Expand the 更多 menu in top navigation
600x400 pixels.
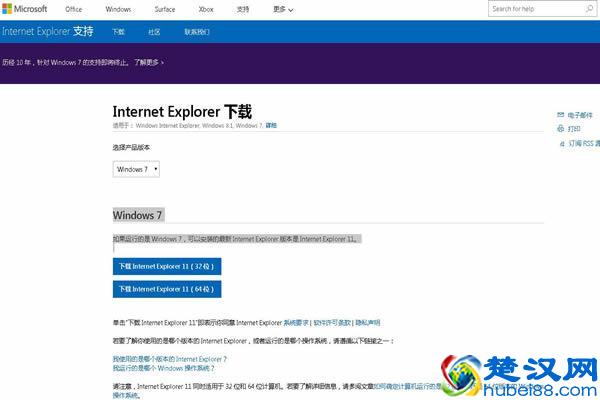pos(283,9)
